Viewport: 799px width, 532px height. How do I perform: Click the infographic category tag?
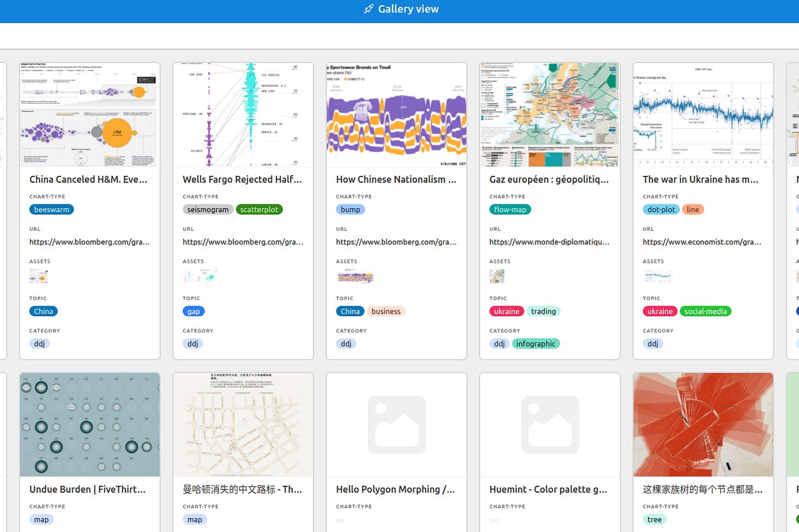click(536, 344)
